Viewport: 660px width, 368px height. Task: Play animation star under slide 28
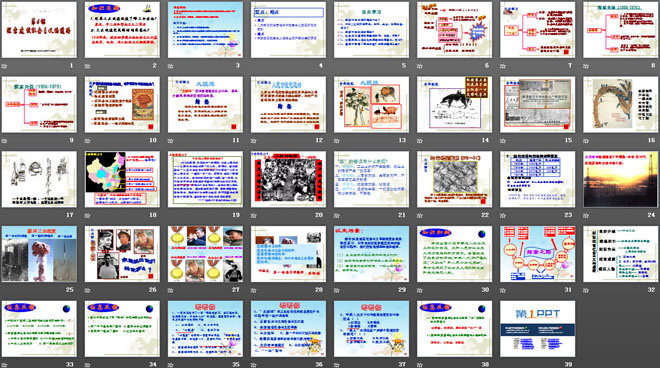click(x=254, y=290)
